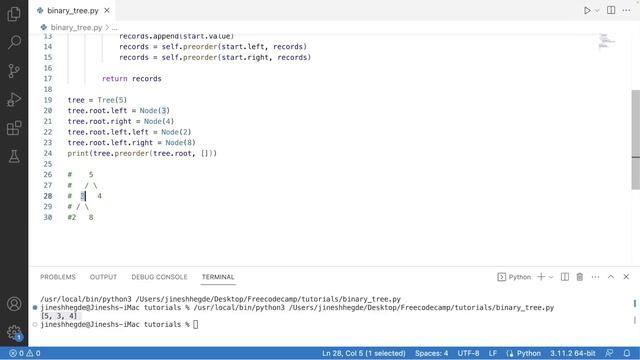Click binary_tree.py in the breadcrumb
The width and height of the screenshot is (640, 360).
pos(76,27)
